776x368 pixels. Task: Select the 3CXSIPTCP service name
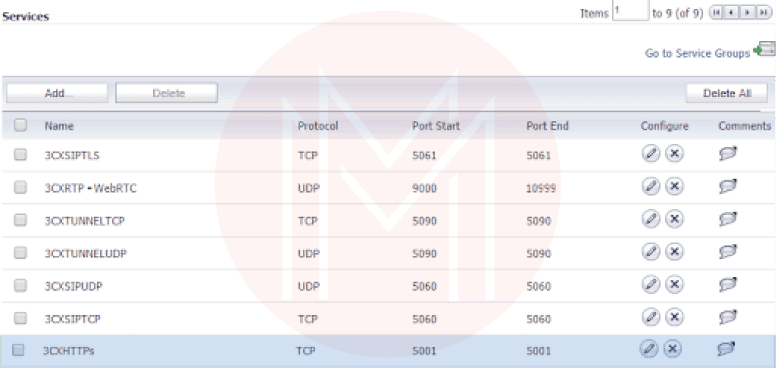(73, 319)
